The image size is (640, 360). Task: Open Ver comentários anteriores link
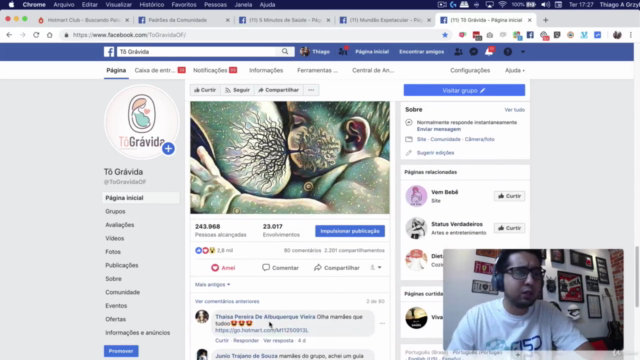227,301
